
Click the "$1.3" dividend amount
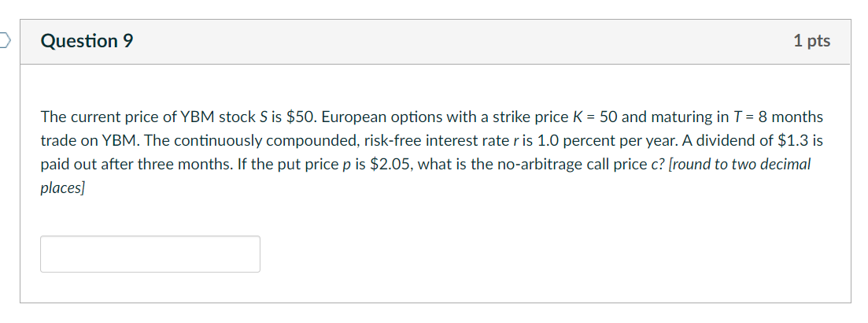point(789,141)
